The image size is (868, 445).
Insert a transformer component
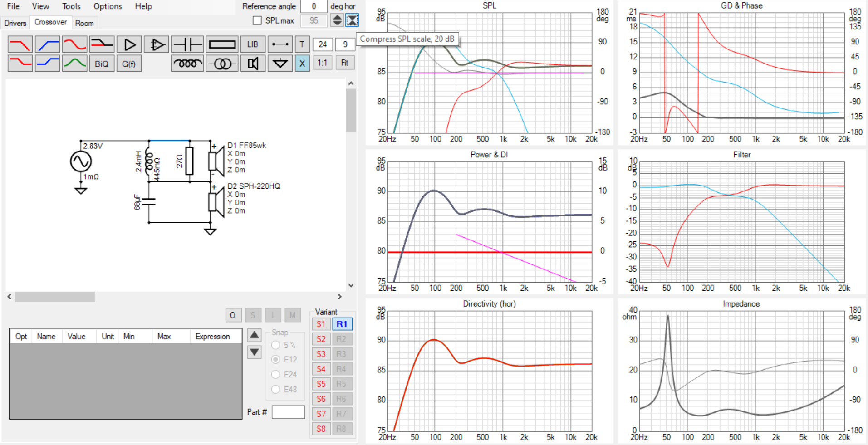click(222, 63)
